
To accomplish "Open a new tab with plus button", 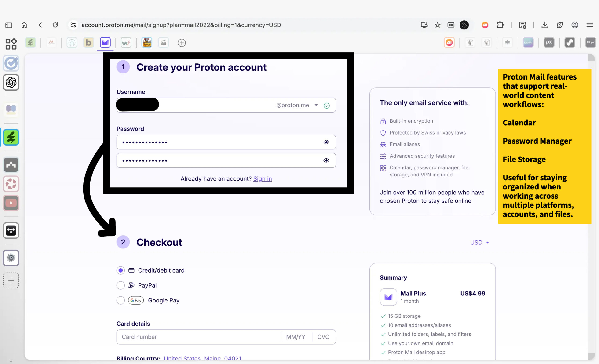I will (182, 43).
